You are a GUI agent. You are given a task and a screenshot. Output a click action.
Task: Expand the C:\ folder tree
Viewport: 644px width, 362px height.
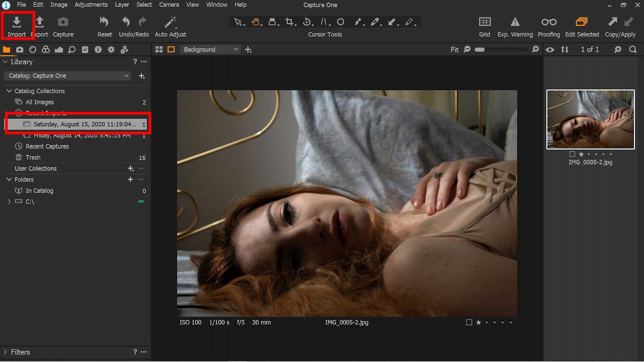(9, 202)
